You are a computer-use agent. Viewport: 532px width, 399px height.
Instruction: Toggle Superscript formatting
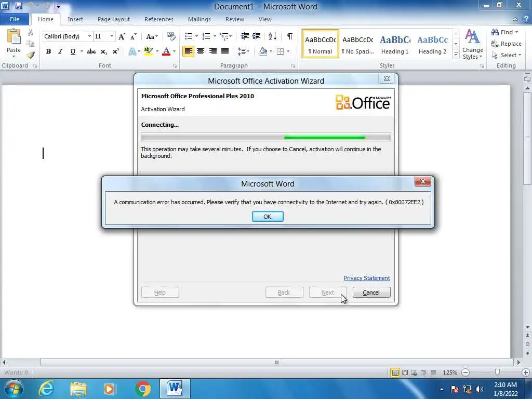point(116,51)
